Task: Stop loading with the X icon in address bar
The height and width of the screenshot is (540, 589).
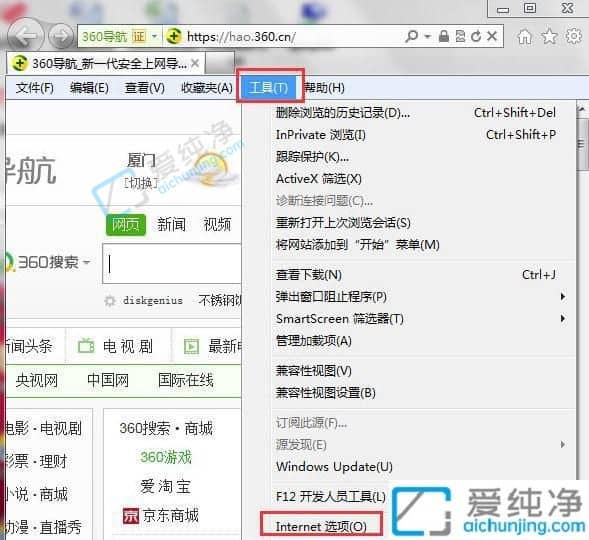Action: coord(492,36)
